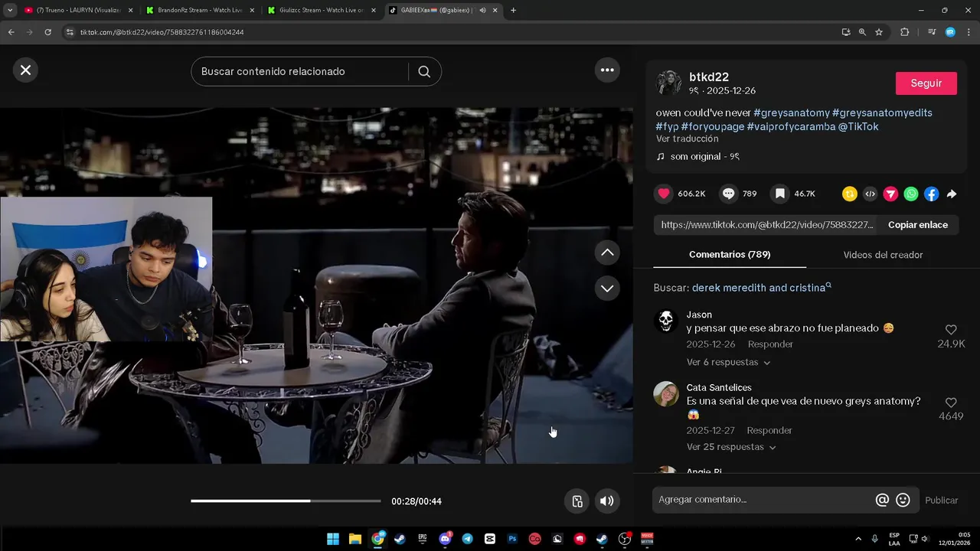Screen dimensions: 980x551
Task: Open Videos del creador tab
Action: (x=883, y=255)
